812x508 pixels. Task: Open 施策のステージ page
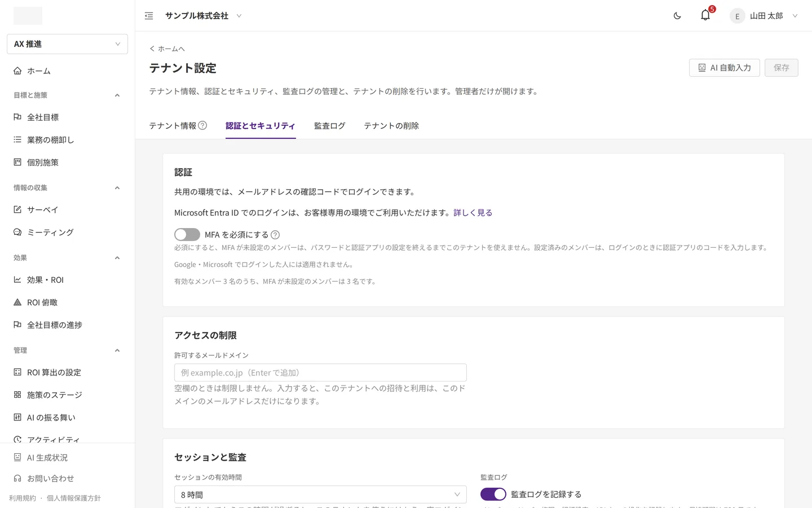[67, 395]
